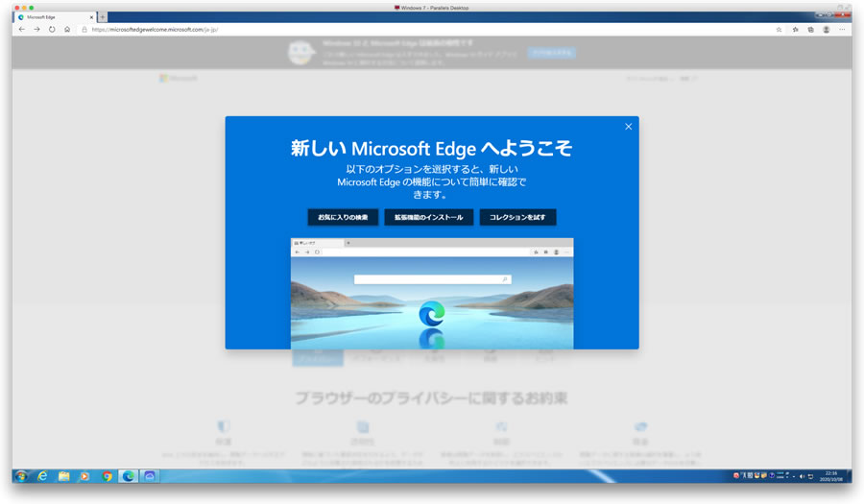The image size is (864, 504).
Task: Click the 拡張機能のインストール button
Action: click(x=429, y=217)
